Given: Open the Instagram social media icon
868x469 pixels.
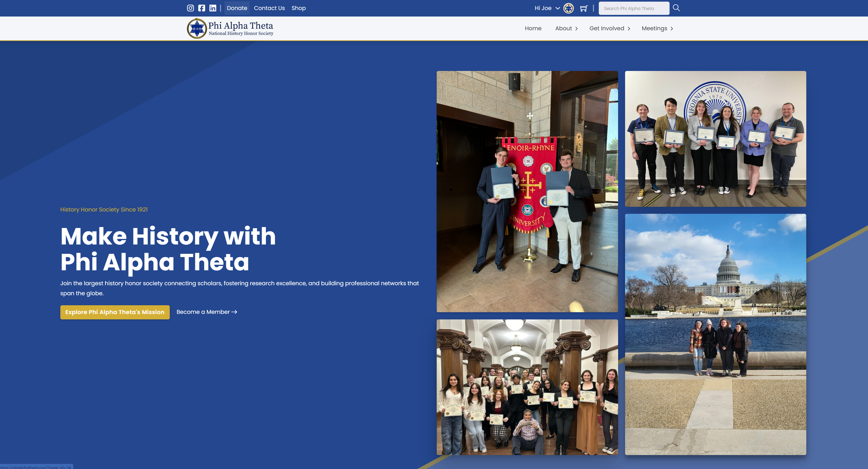Looking at the screenshot, I should [x=190, y=8].
